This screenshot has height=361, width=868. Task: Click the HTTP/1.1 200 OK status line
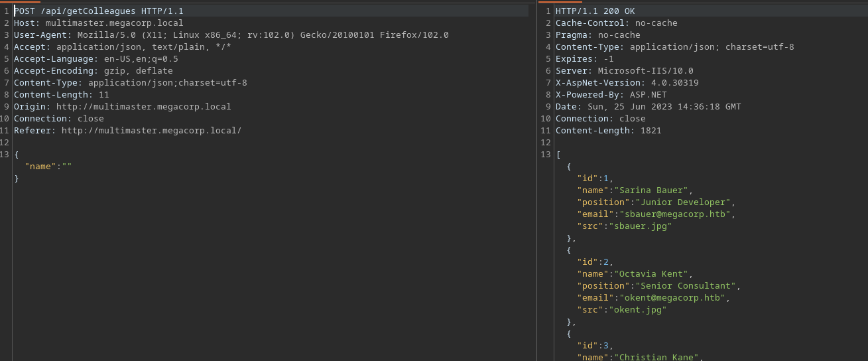tap(595, 11)
